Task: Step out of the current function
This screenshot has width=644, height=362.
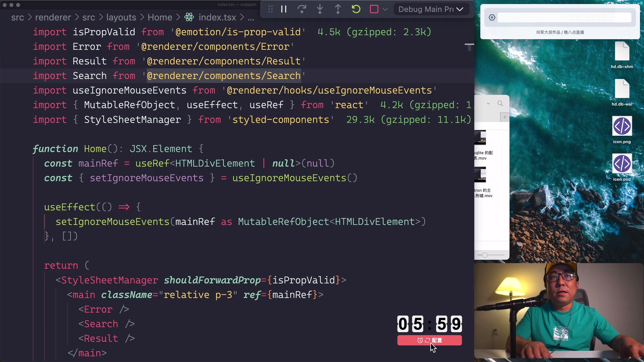Action: click(338, 9)
